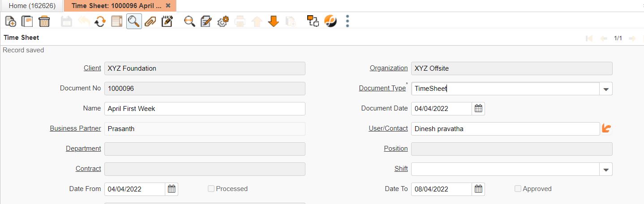Viewport: 644px width, 204px height.
Task: Open the Active Workflows icon
Action: (x=313, y=21)
